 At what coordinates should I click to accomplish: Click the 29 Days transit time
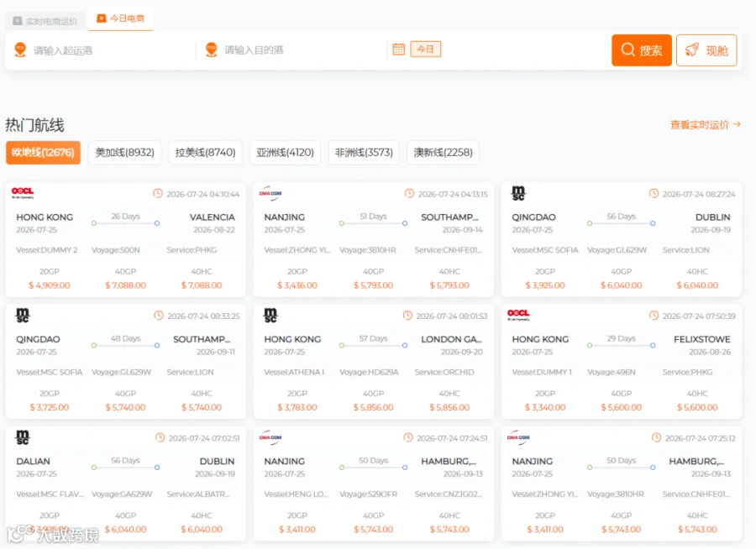pos(621,338)
